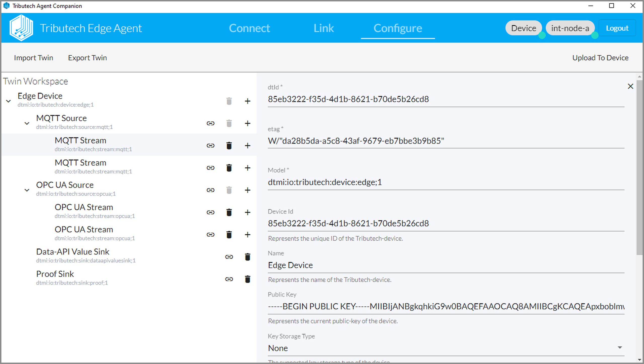Click link icon on first OPC UA Stream
This screenshot has height=364, width=644.
211,212
